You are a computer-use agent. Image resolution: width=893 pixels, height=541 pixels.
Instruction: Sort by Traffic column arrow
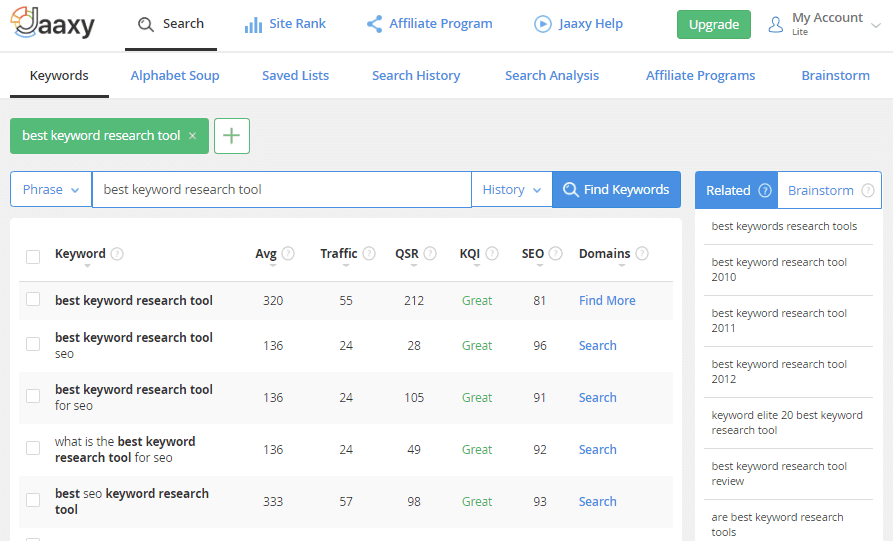point(346,266)
